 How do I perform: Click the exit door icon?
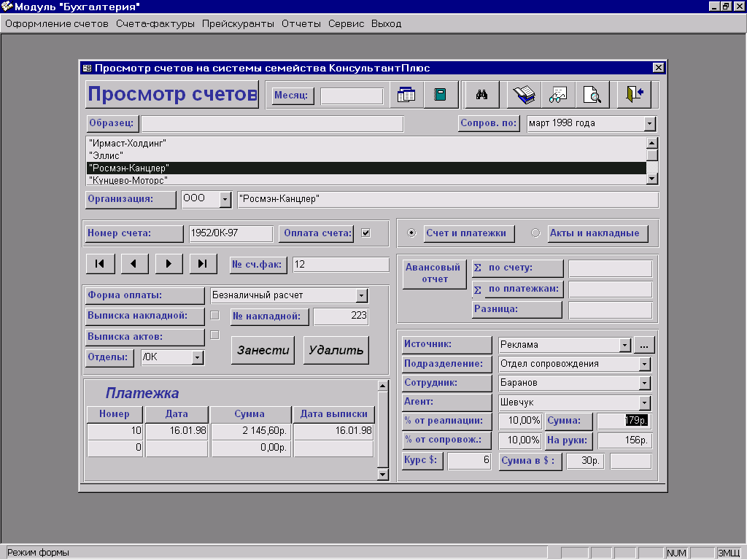(633, 95)
